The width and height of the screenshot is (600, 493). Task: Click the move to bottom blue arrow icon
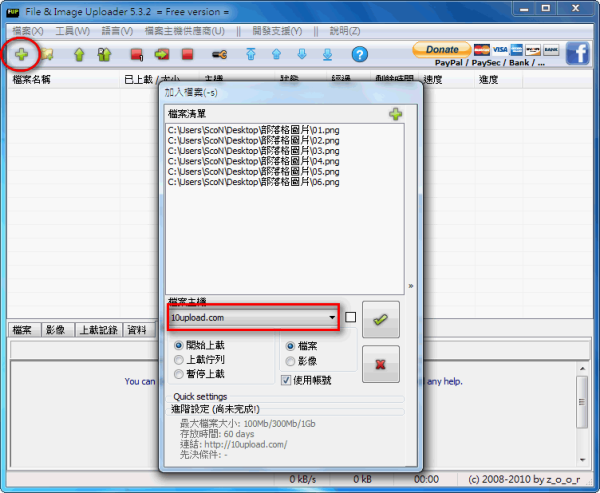(328, 54)
